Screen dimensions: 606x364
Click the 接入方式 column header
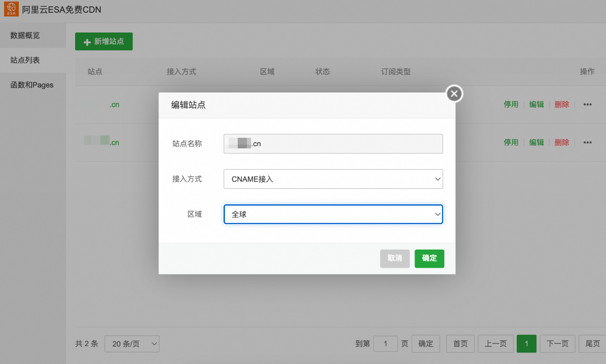point(181,72)
